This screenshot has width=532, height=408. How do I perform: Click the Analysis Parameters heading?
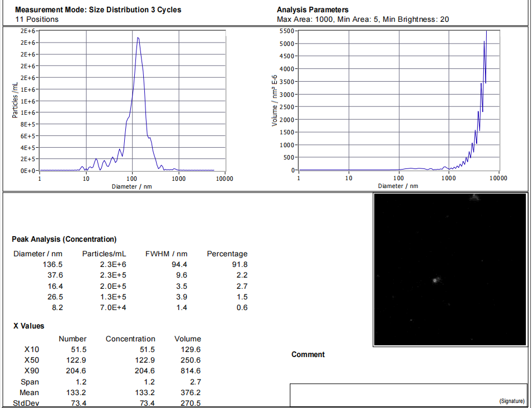[312, 10]
